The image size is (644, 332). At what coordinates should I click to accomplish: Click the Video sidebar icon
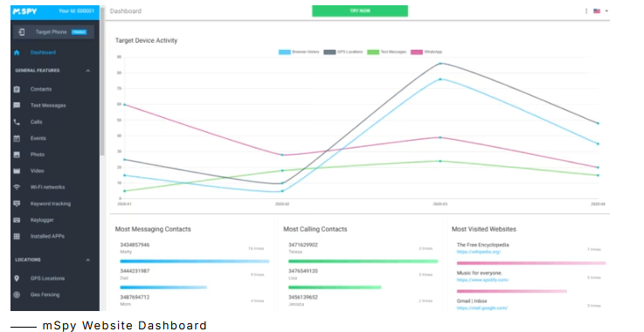point(17,171)
